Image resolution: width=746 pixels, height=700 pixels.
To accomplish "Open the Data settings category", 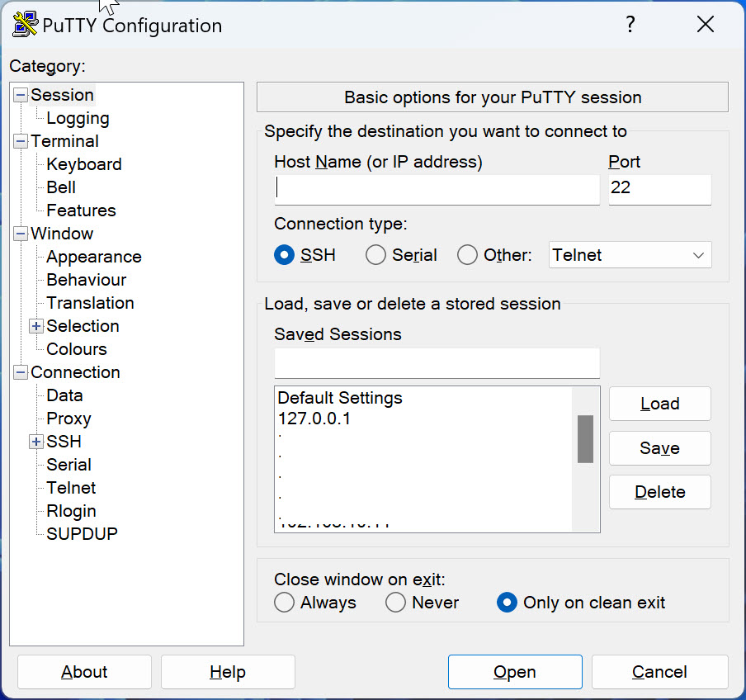I will click(x=64, y=395).
